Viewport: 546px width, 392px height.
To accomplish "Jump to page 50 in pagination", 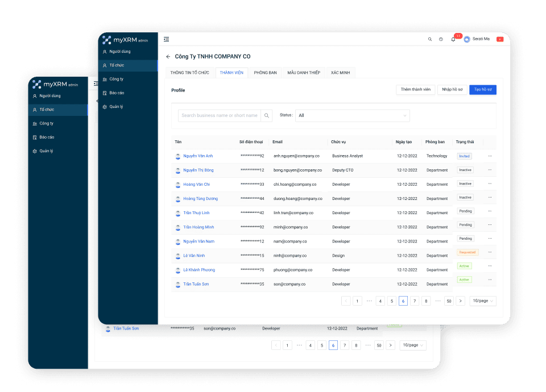I will 449,301.
